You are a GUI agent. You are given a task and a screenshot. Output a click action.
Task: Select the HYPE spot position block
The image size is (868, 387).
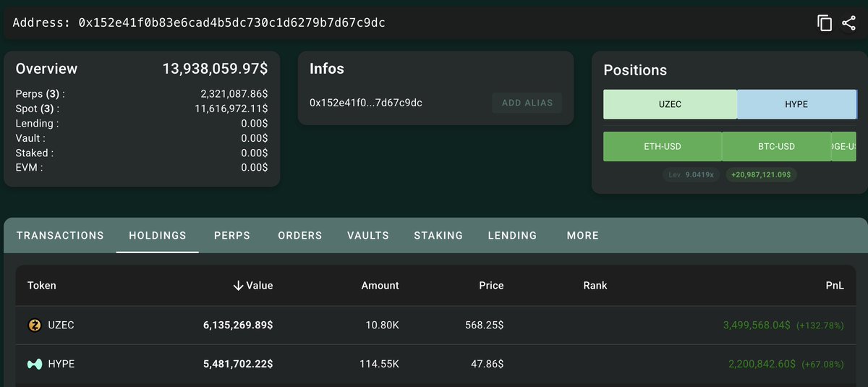tap(796, 104)
